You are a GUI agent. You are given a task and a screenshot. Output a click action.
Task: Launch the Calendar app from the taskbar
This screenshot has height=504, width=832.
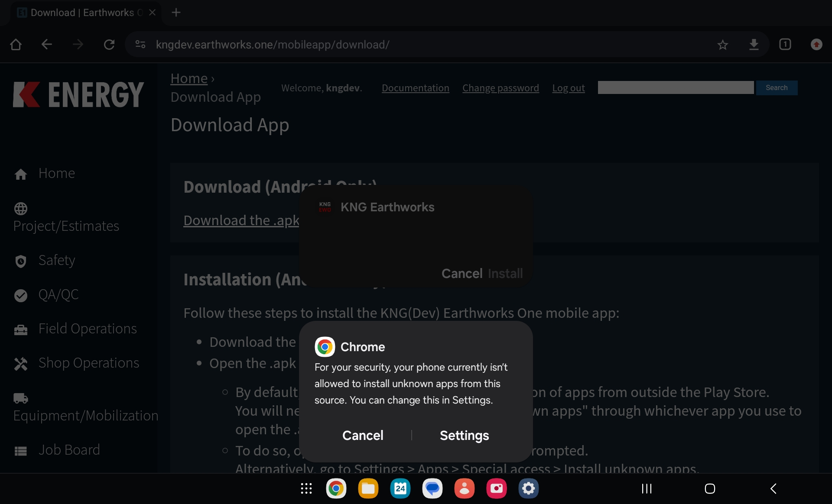point(400,489)
